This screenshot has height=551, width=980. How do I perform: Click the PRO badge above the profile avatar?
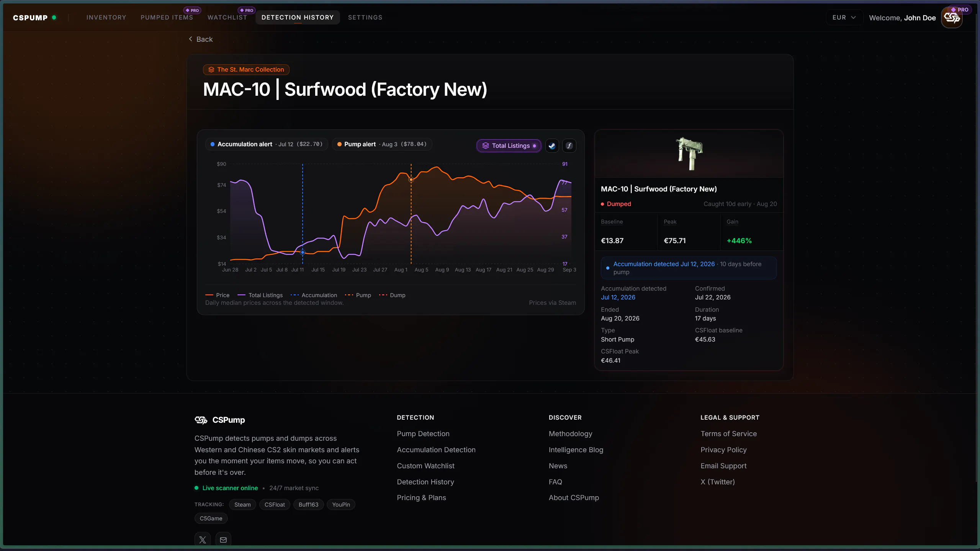(x=959, y=10)
